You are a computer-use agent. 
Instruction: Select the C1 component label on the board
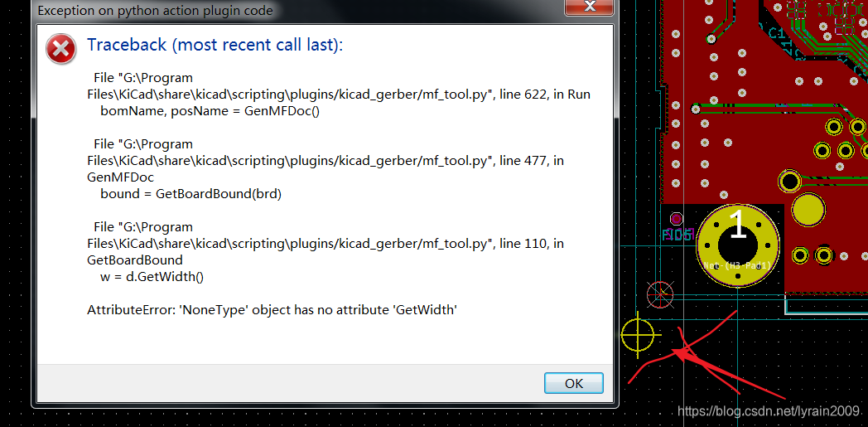[775, 34]
